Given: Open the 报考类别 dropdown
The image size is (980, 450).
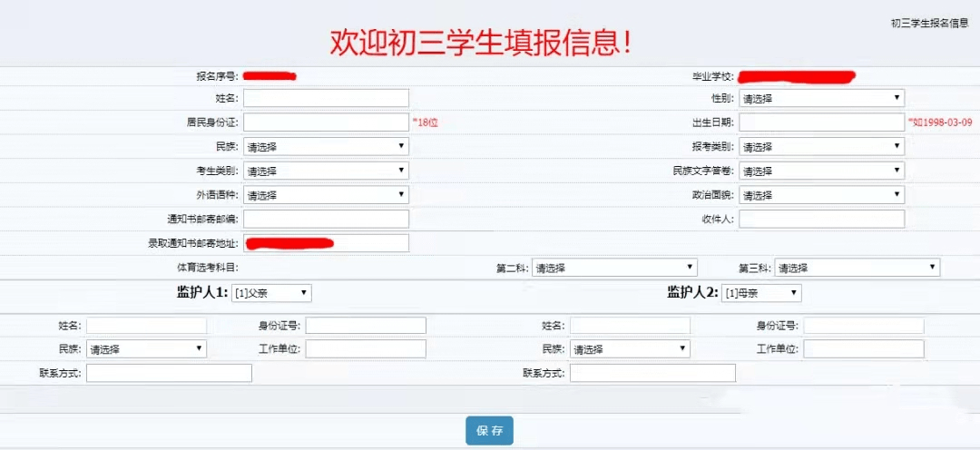Looking at the screenshot, I should 821,146.
